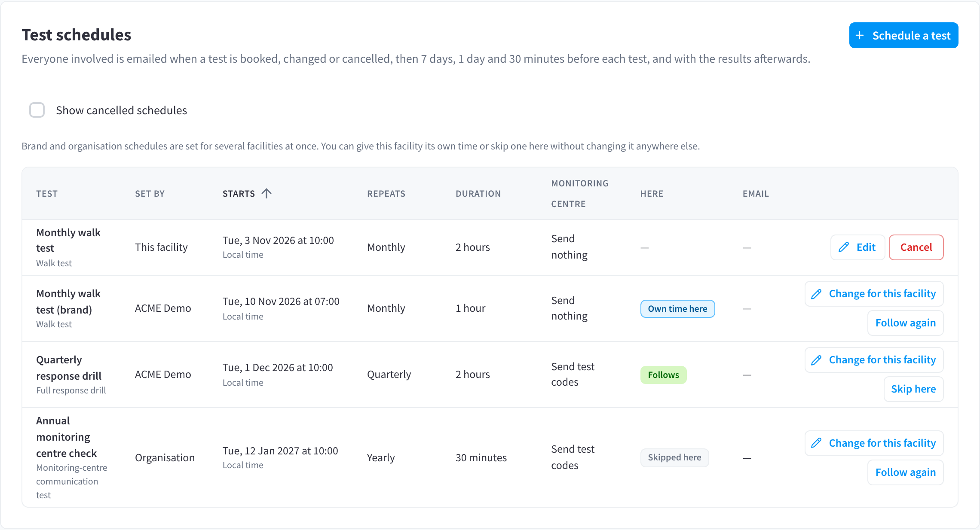Click the Test schedules heading

pyautogui.click(x=77, y=35)
